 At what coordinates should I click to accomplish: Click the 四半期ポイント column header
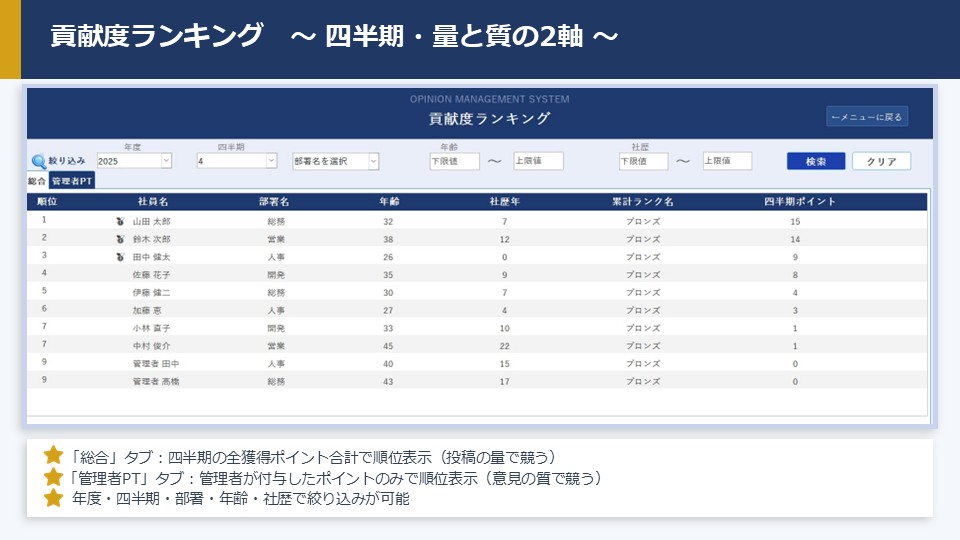point(799,201)
